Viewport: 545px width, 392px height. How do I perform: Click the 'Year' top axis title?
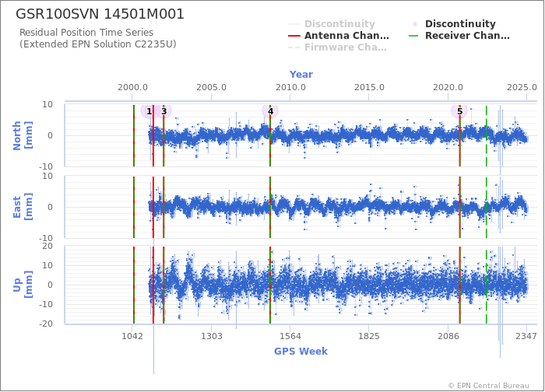tap(301, 75)
